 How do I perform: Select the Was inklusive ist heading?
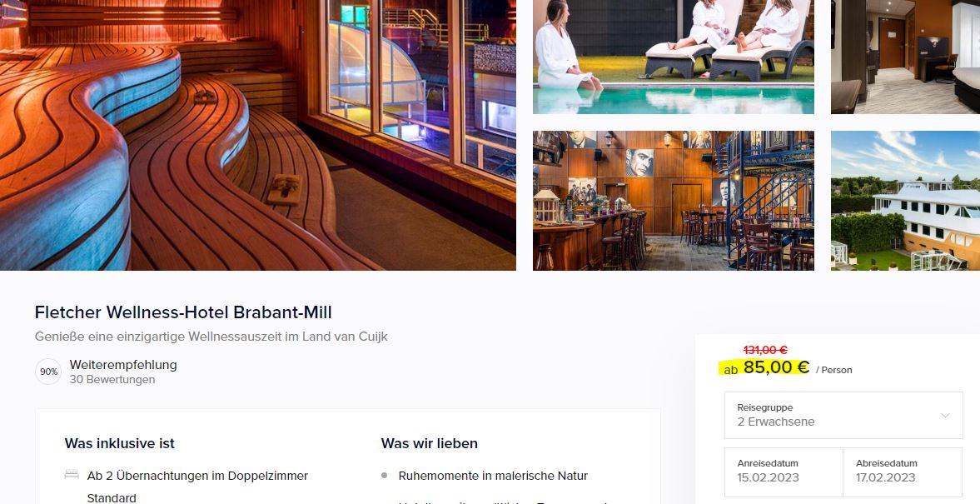[119, 443]
